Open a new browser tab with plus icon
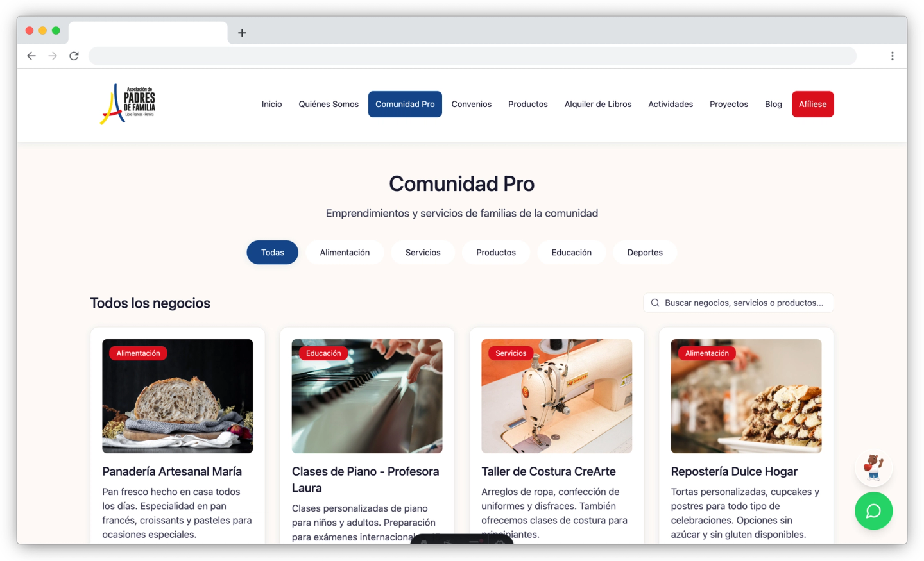 pos(242,33)
